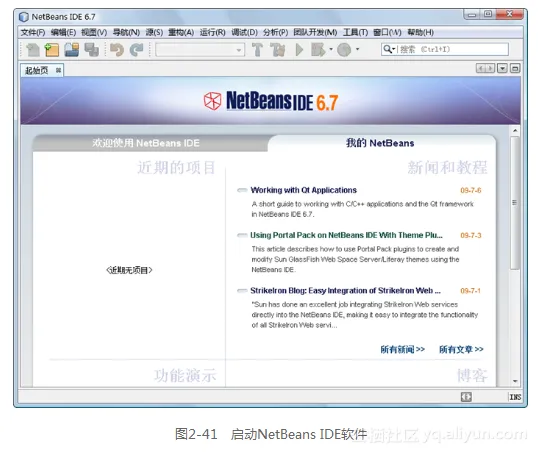Open the 视图(V) menu

(x=94, y=32)
